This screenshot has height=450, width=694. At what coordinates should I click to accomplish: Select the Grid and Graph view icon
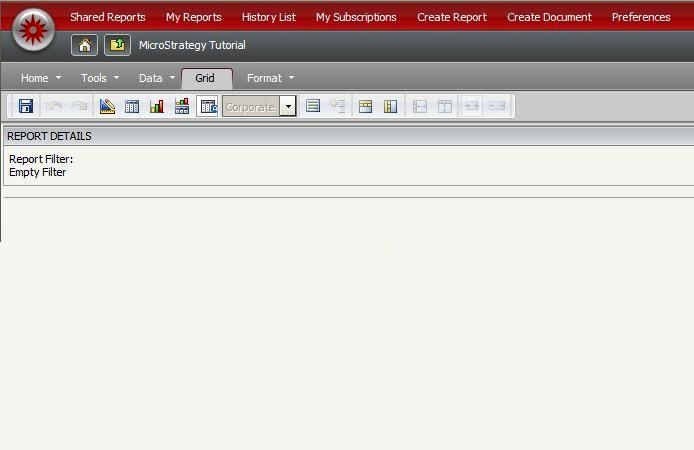pos(182,106)
